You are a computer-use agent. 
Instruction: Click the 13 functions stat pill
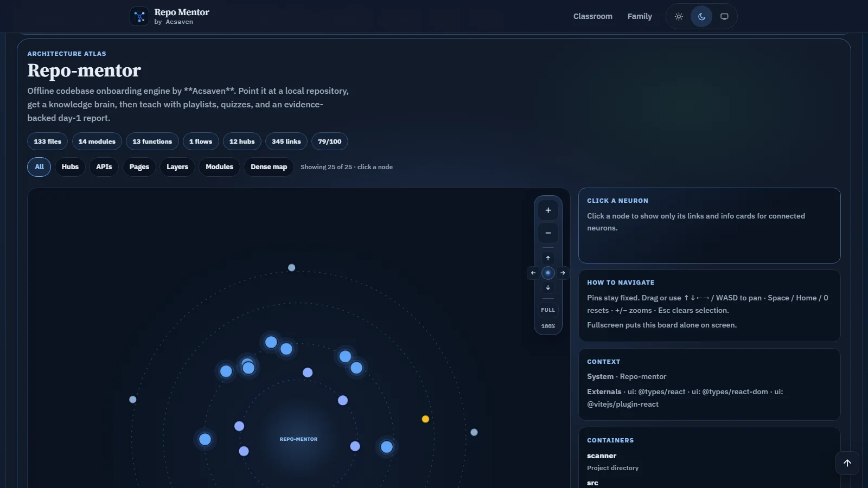(x=152, y=142)
